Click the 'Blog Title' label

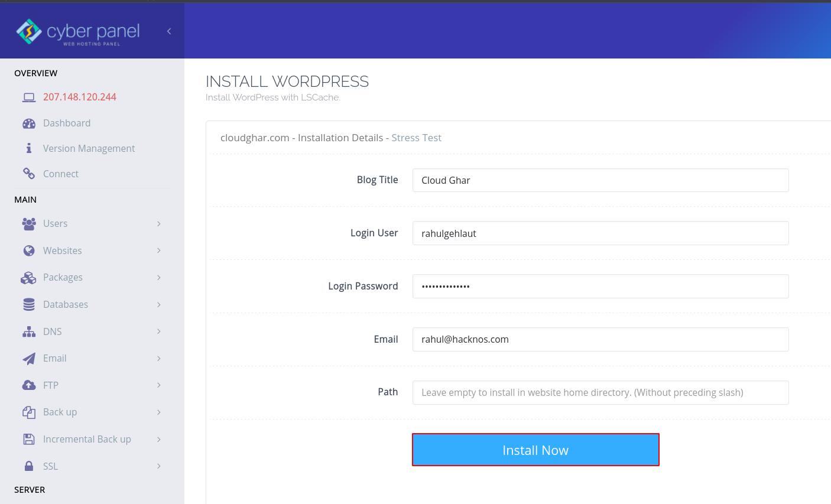378,180
